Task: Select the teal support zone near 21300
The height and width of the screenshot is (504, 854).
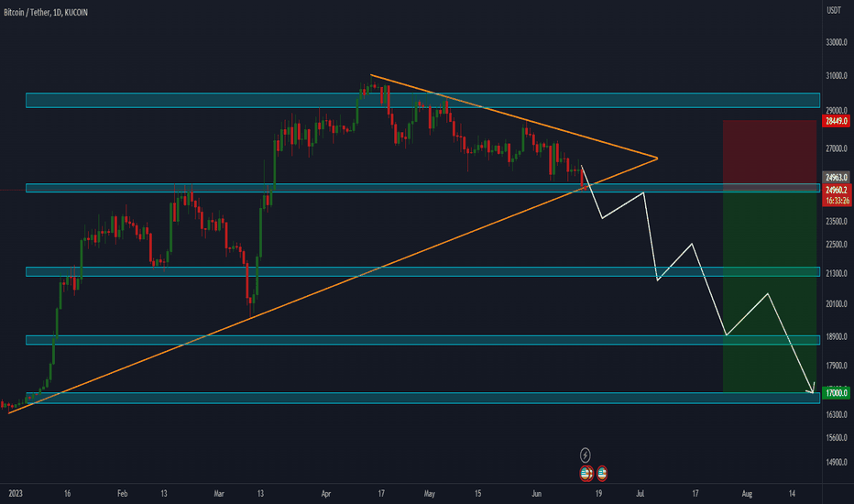Action: (422, 272)
